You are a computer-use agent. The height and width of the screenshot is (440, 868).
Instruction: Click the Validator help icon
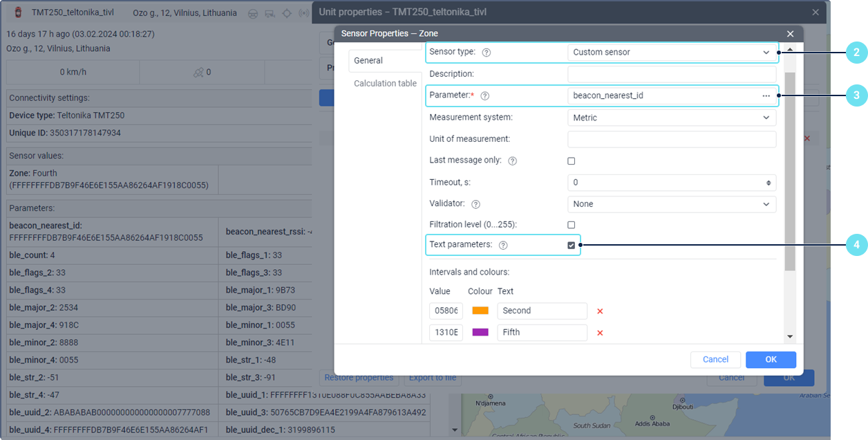tap(476, 204)
